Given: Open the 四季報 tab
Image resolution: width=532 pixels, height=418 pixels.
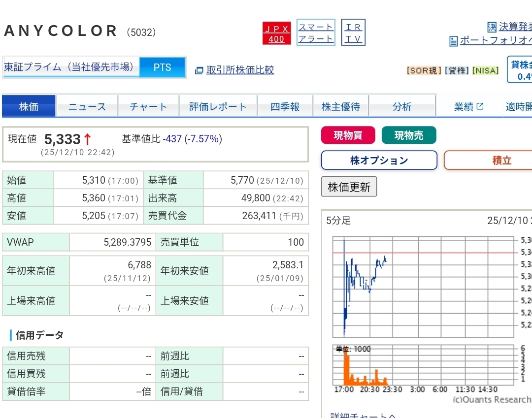Looking at the screenshot, I should point(285,107).
